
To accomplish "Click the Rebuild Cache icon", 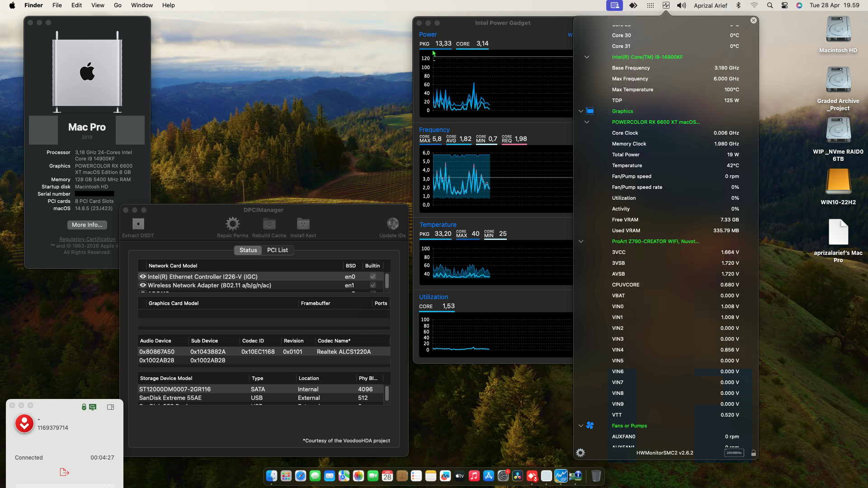I will pyautogui.click(x=269, y=224).
